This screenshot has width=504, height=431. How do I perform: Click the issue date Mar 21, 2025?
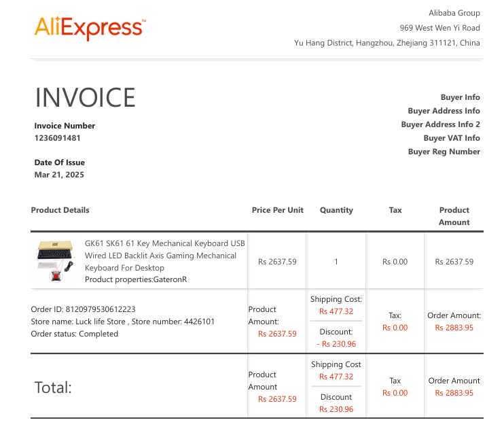pyautogui.click(x=59, y=175)
